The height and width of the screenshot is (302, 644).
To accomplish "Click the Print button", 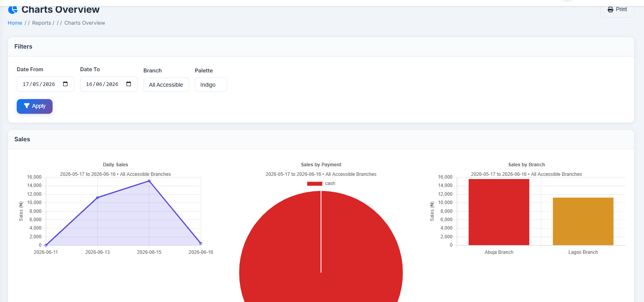I will (x=617, y=10).
